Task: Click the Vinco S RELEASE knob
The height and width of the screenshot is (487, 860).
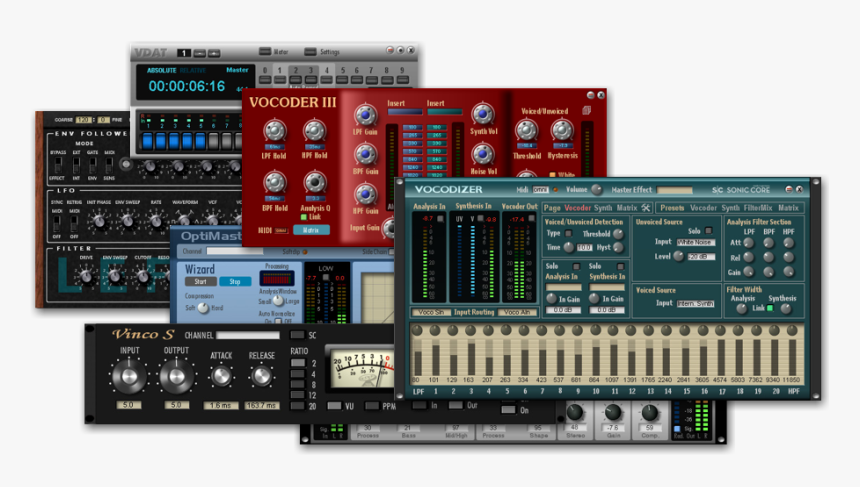Action: (x=262, y=376)
